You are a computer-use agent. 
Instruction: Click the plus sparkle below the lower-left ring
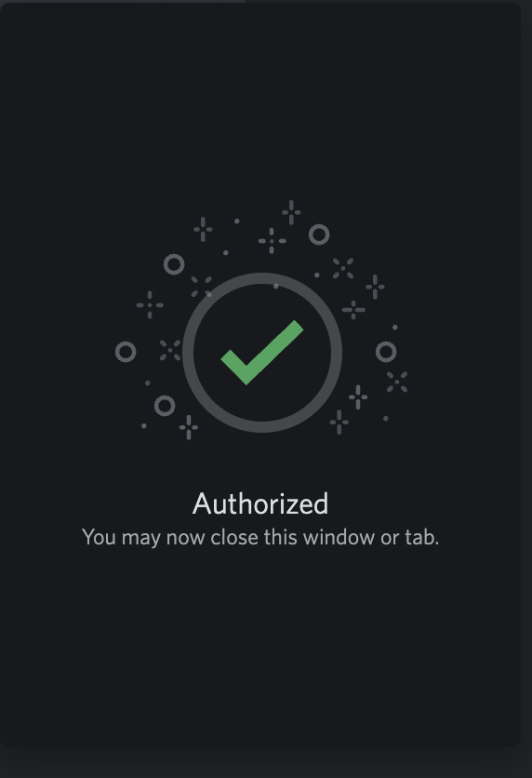coord(189,428)
